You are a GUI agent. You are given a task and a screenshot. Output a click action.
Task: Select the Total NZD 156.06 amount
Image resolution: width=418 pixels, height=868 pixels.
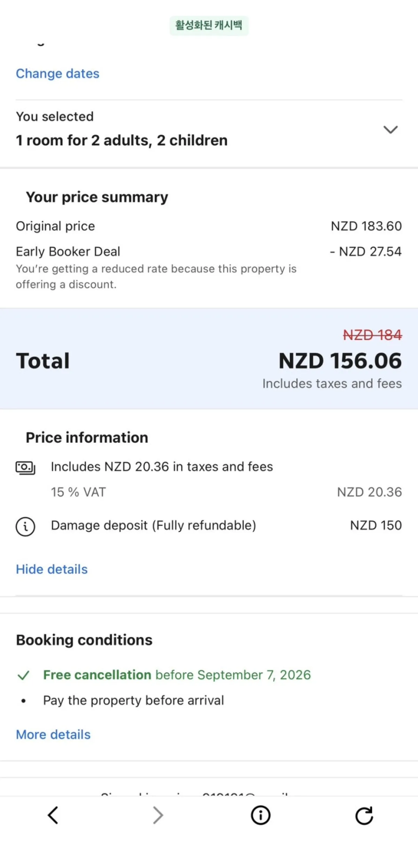coord(340,361)
